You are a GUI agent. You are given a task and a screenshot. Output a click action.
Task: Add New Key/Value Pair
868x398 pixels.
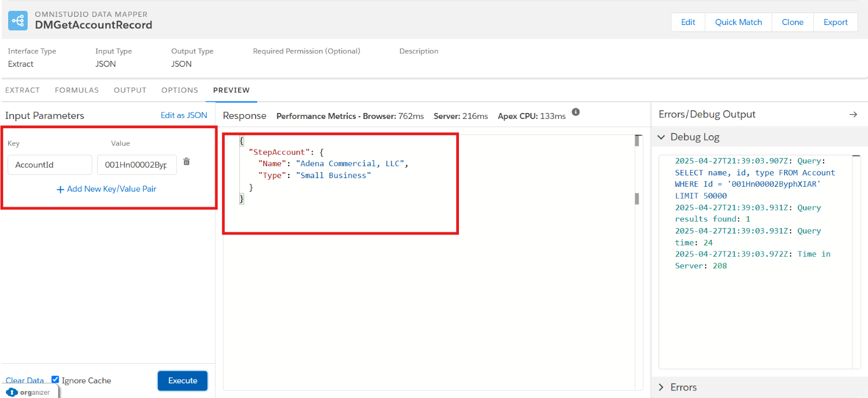click(106, 189)
